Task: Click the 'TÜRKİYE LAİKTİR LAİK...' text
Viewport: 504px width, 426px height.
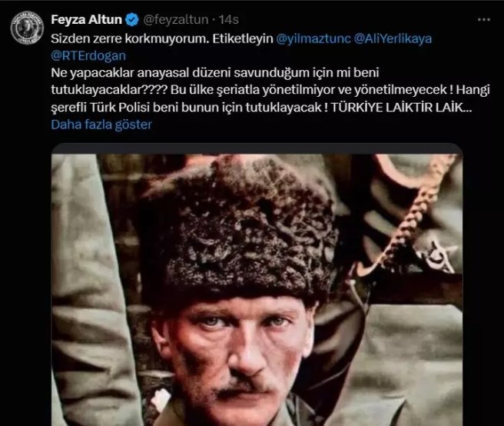Action: click(x=401, y=108)
